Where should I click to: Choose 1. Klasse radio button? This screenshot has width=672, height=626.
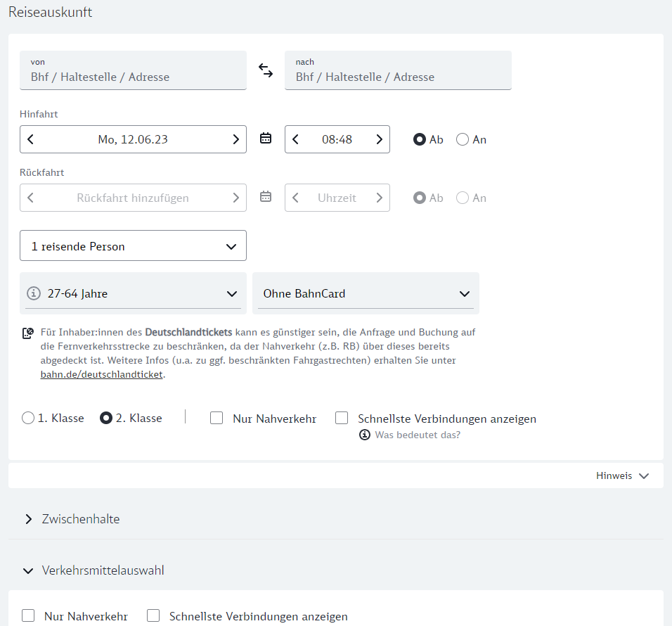tap(28, 418)
